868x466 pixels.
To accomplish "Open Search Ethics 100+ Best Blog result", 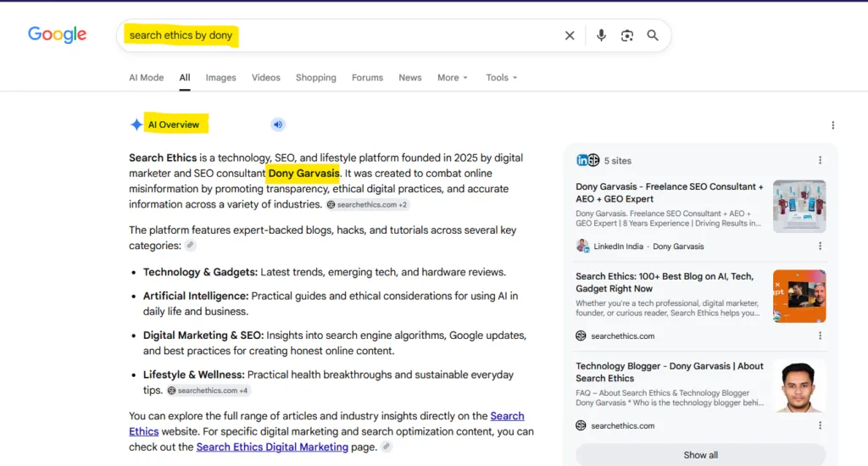I will coord(665,282).
